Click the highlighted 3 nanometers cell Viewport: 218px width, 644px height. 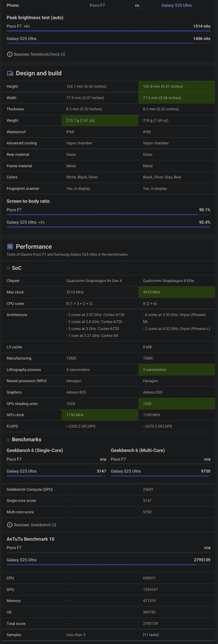point(177,369)
